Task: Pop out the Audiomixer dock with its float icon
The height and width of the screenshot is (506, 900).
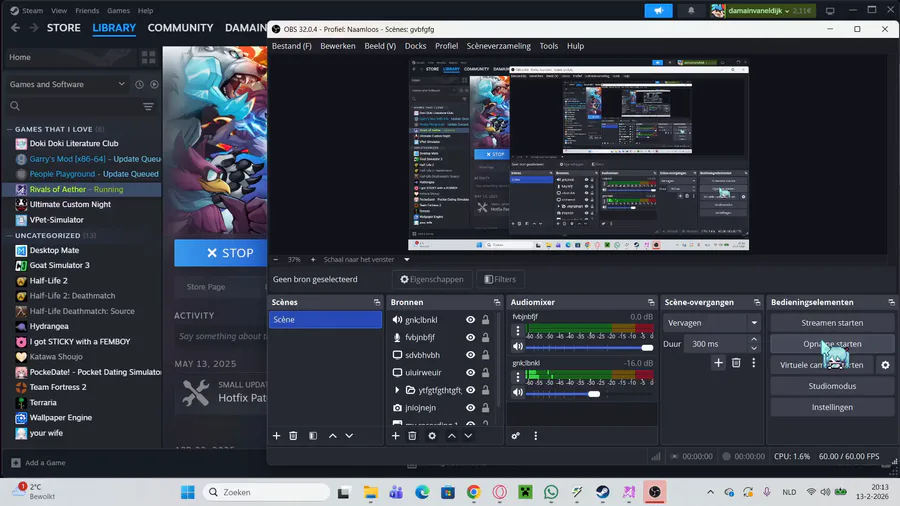Action: pyautogui.click(x=651, y=302)
